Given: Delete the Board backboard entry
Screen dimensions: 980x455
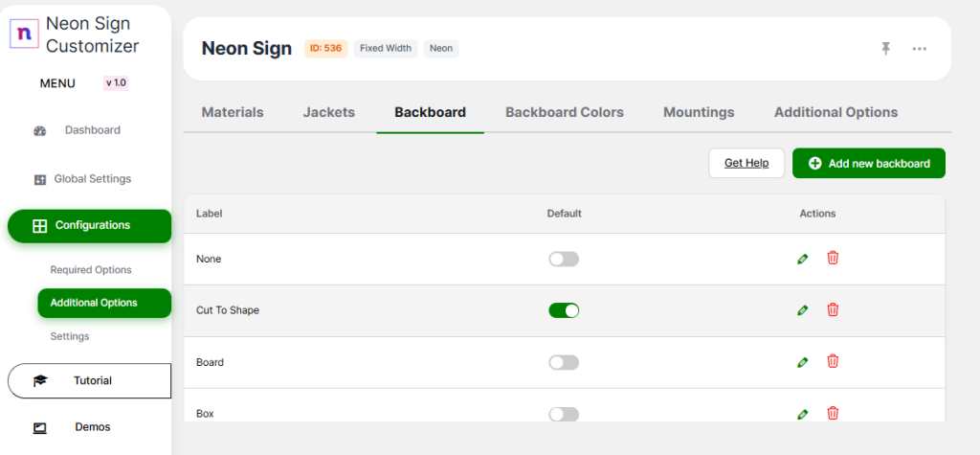Looking at the screenshot, I should point(833,361).
